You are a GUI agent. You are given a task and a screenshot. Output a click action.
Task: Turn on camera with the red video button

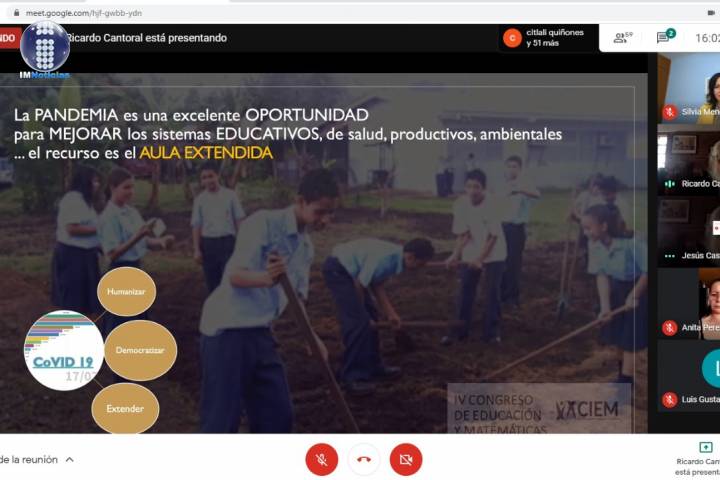[x=406, y=459]
